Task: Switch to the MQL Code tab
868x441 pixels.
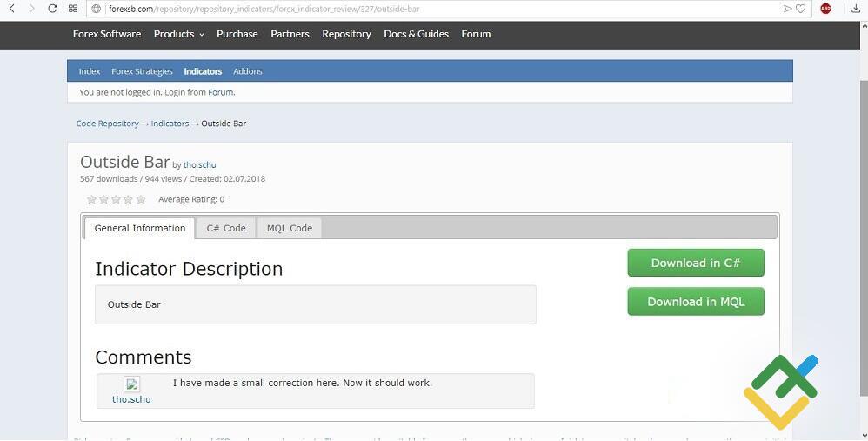Action: (290, 228)
